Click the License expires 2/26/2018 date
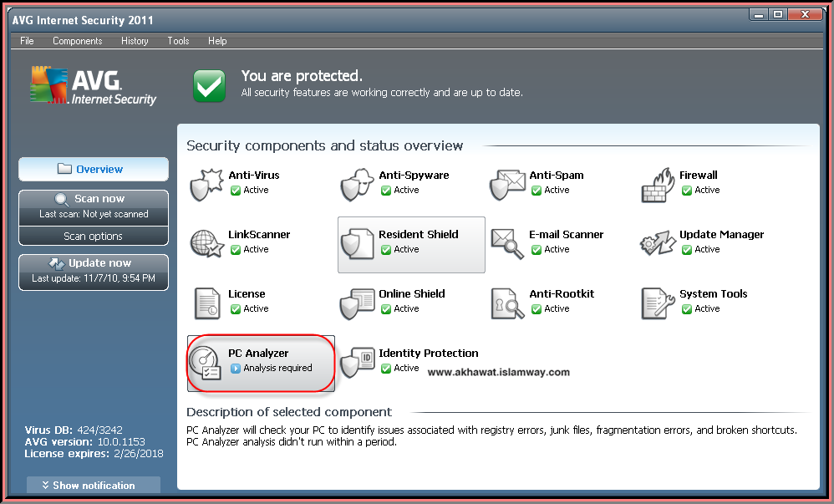 138,454
